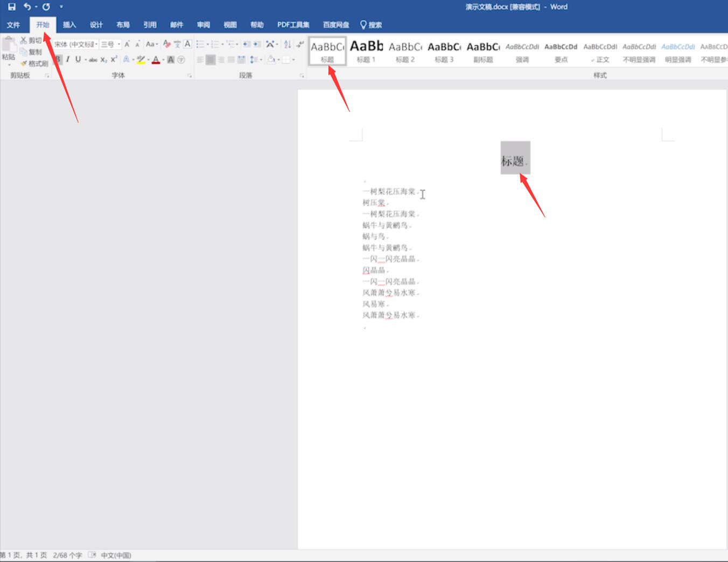
Task: Open the Aa change case menu
Action: coord(152,44)
